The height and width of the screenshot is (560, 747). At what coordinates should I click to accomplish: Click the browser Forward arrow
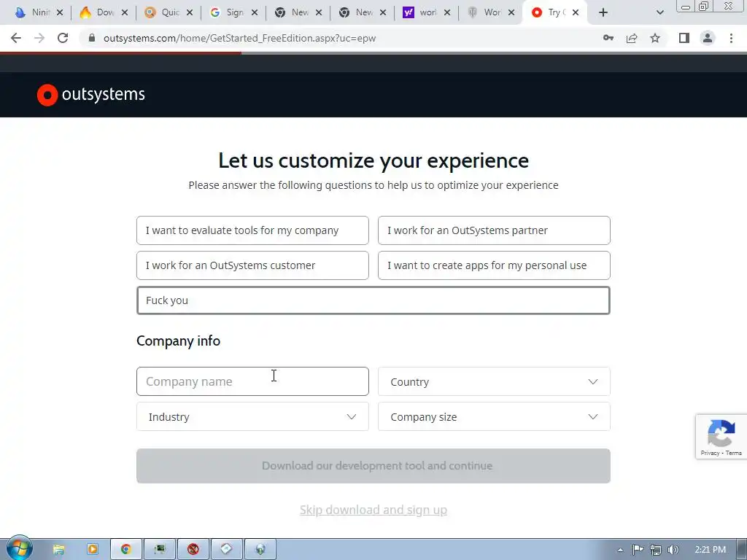39,38
